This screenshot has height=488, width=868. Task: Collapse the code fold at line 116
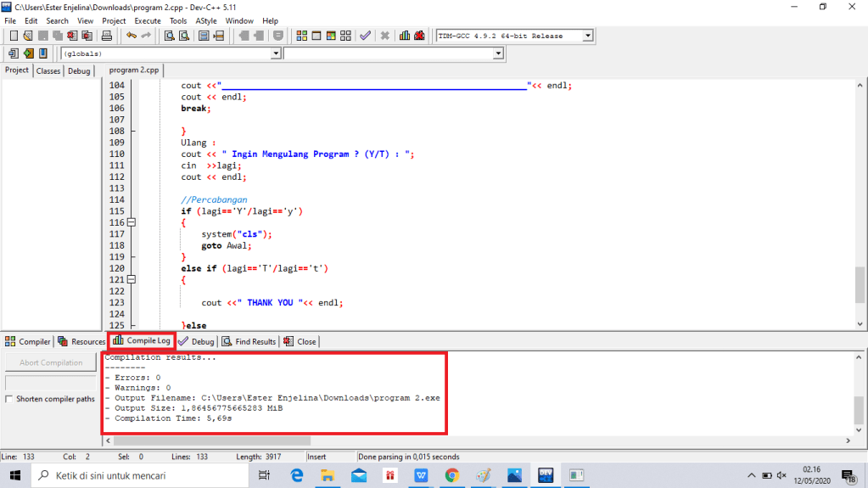[x=131, y=222]
